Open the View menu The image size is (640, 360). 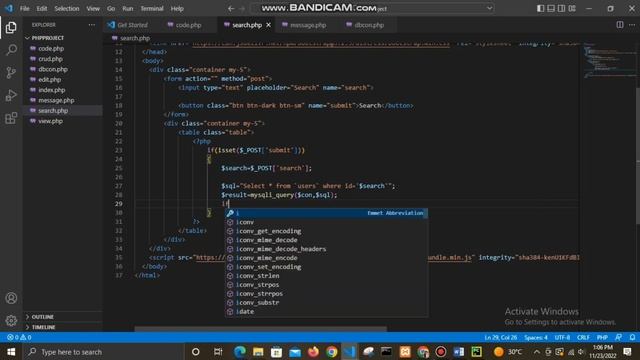(93, 8)
